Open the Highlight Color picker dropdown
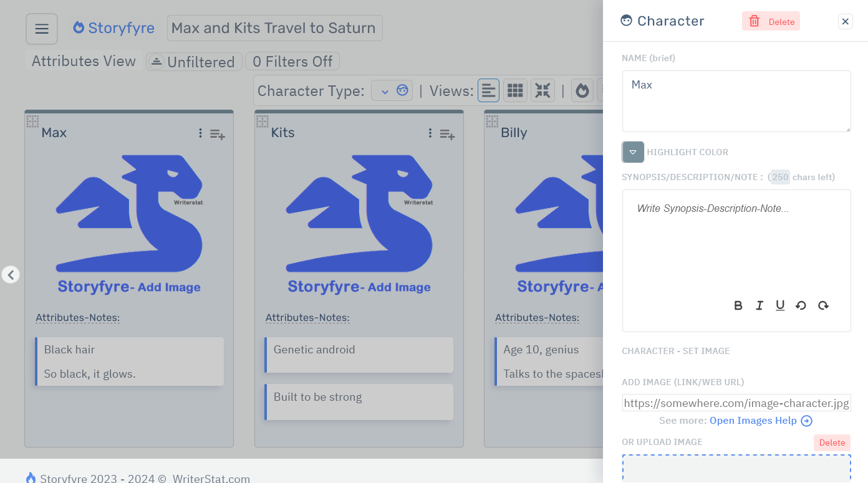Screen dimensions: 868x483 point(632,152)
